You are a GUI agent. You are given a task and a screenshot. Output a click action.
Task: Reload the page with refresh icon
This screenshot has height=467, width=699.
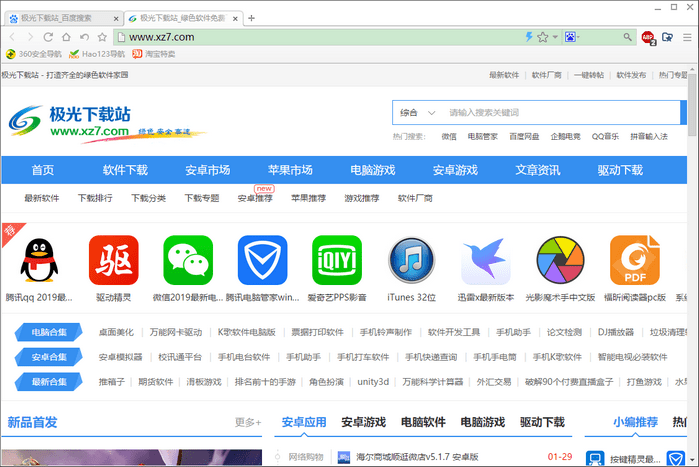(x=48, y=37)
